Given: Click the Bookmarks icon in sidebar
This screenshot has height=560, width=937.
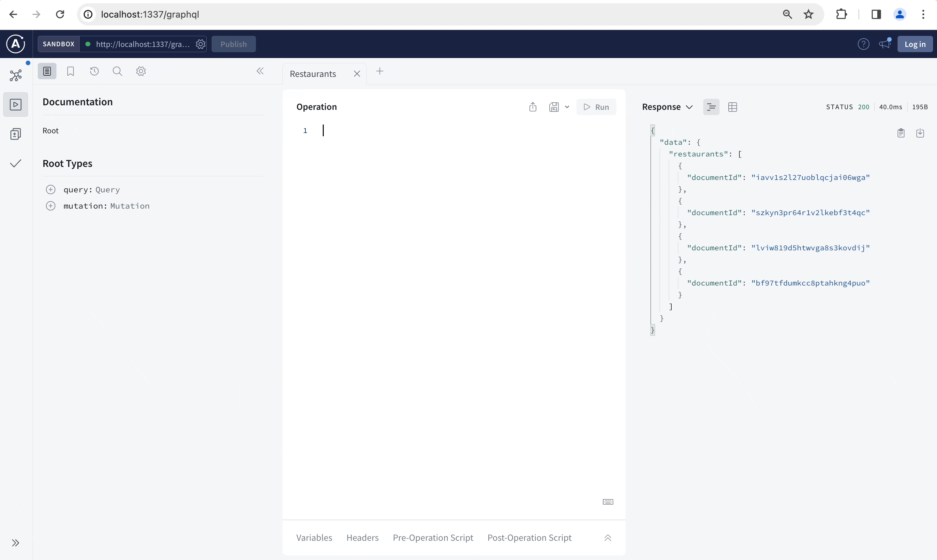Looking at the screenshot, I should coord(71,71).
